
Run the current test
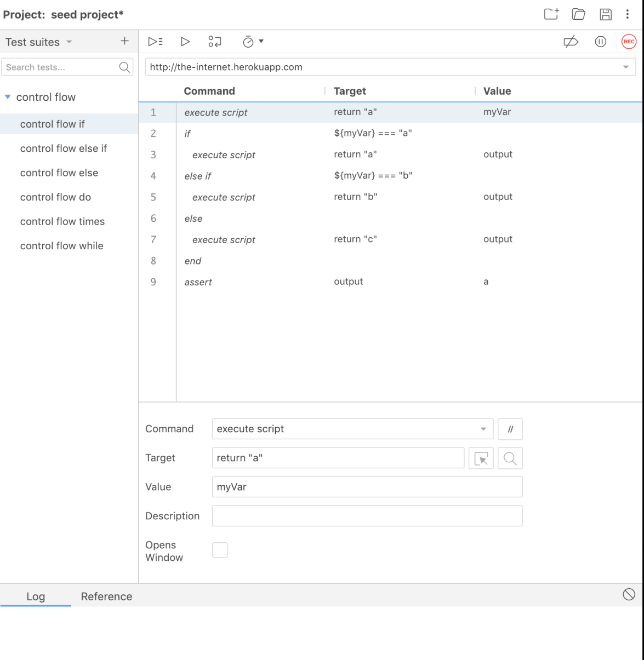[x=185, y=41]
